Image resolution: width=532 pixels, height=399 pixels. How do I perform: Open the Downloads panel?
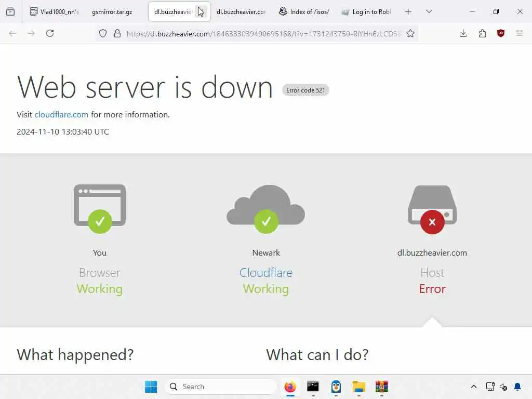(x=463, y=33)
